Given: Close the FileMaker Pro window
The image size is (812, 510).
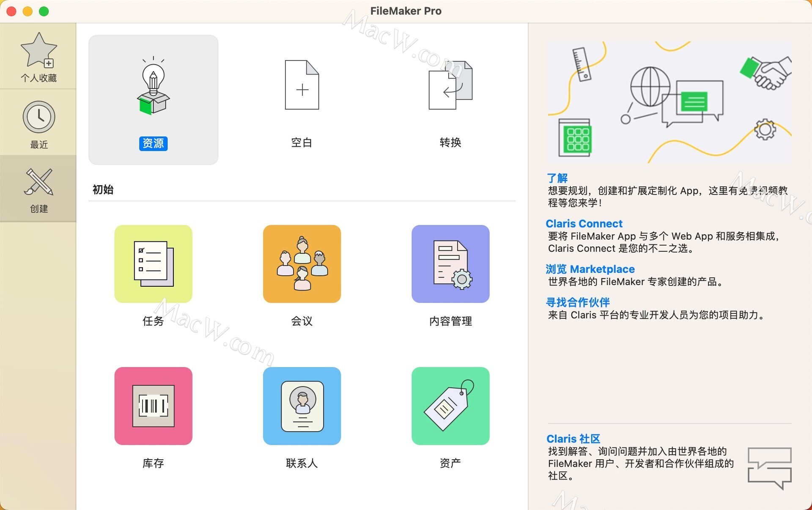Looking at the screenshot, I should (11, 11).
